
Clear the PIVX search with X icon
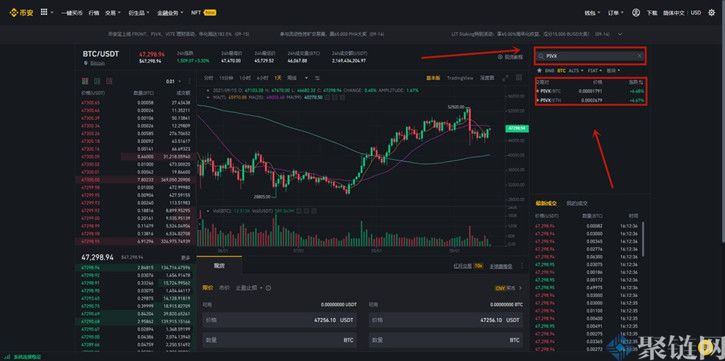(x=639, y=56)
